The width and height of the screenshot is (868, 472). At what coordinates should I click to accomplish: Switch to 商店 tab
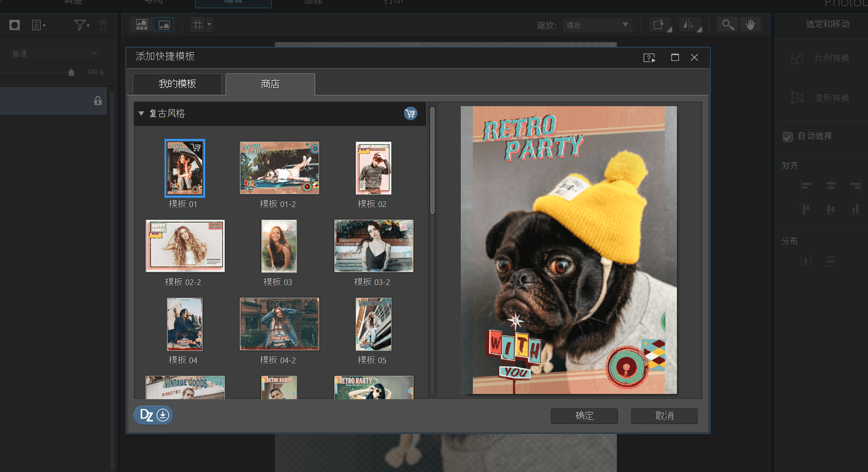tap(270, 84)
